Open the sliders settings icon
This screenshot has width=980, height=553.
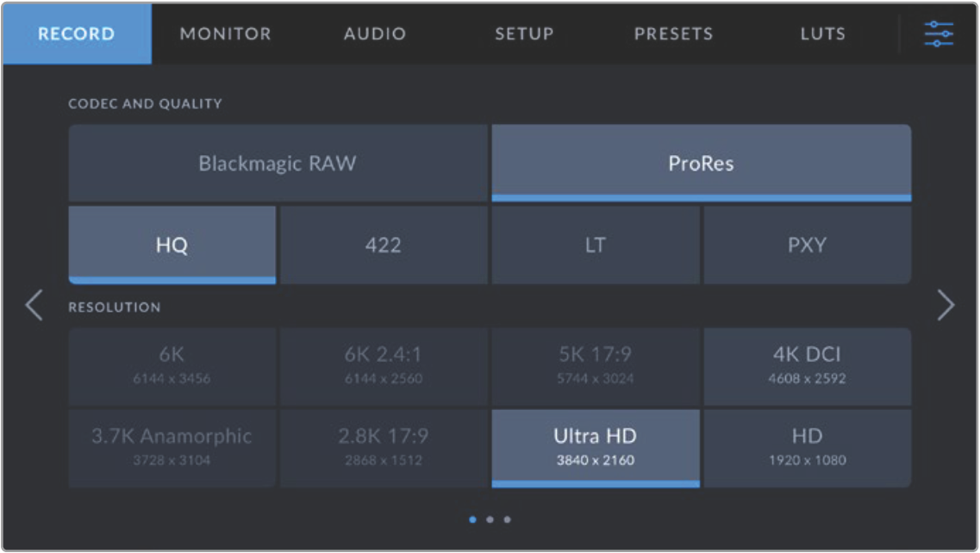(938, 34)
